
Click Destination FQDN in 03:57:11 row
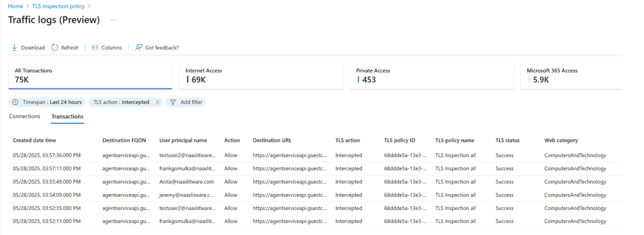click(126, 169)
